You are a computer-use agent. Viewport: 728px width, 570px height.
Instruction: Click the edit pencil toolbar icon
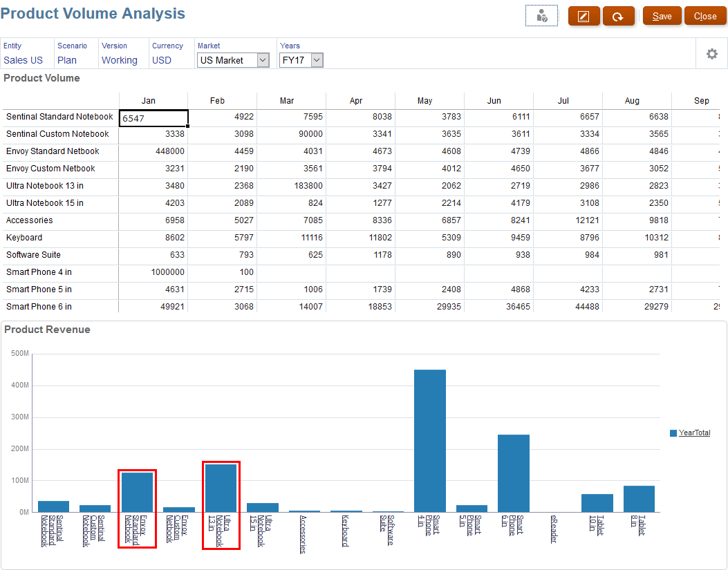coord(584,15)
